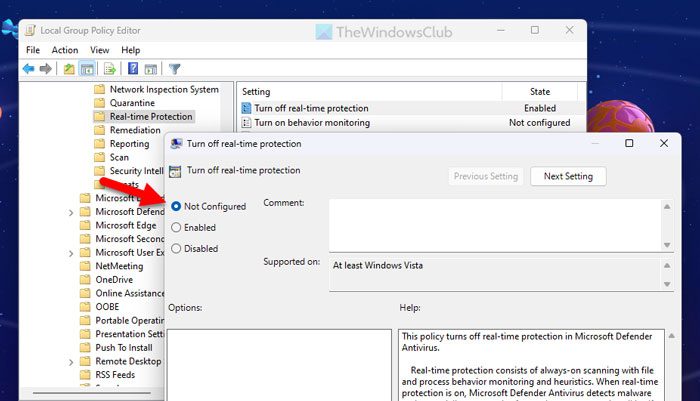The height and width of the screenshot is (401, 700).
Task: Toggle the Show/Hide Action Pane icon
Action: 151,69
